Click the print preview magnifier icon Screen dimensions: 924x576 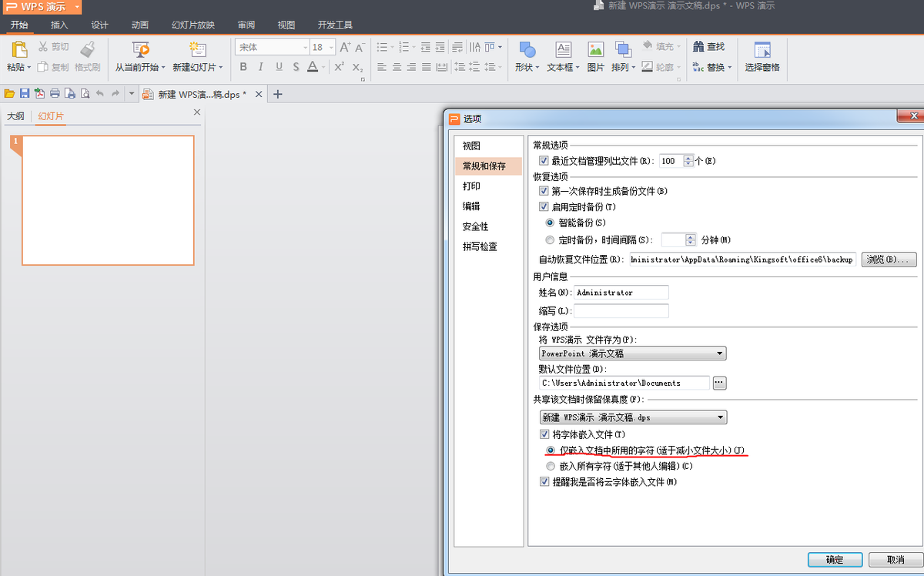pyautogui.click(x=85, y=94)
